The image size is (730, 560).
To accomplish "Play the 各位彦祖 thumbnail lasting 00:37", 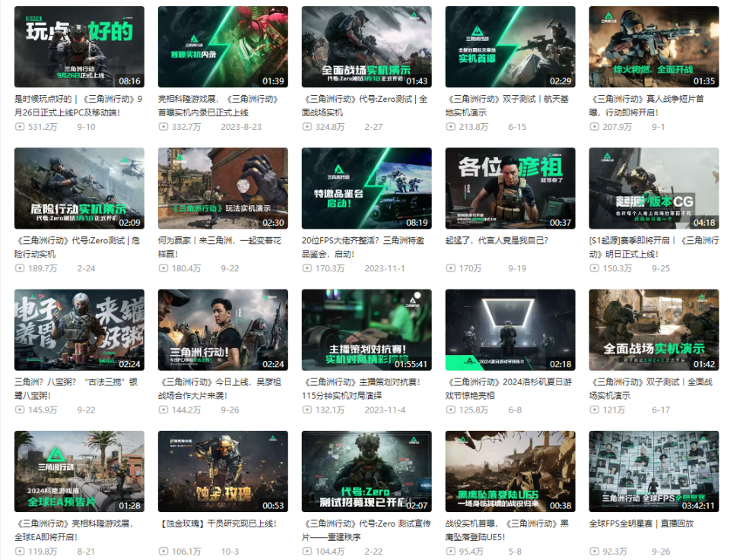I will (510, 188).
